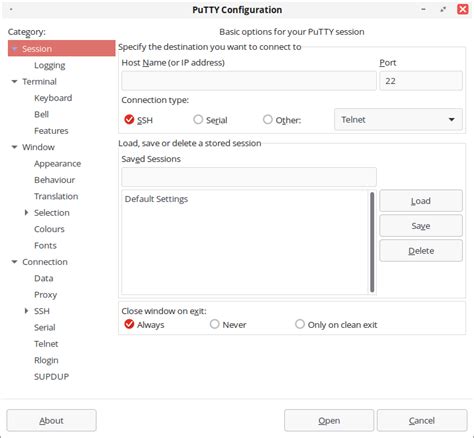
Task: Click the About button
Action: click(x=51, y=420)
